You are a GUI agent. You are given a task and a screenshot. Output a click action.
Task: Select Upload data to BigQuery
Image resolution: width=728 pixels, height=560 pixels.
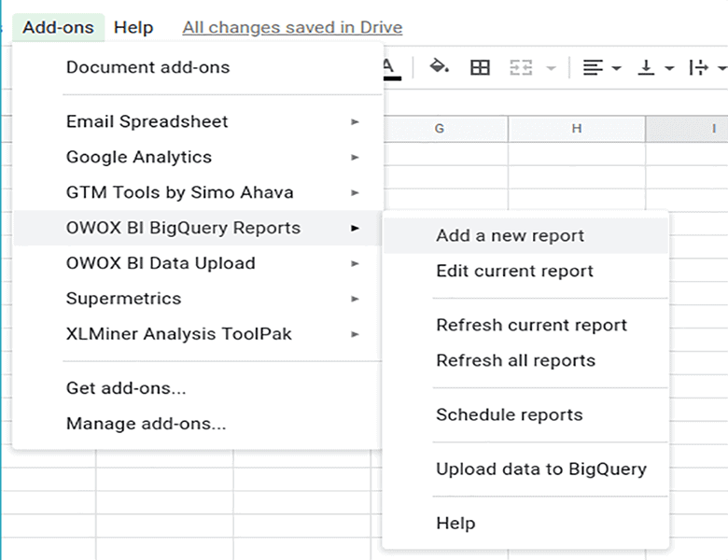[540, 469]
